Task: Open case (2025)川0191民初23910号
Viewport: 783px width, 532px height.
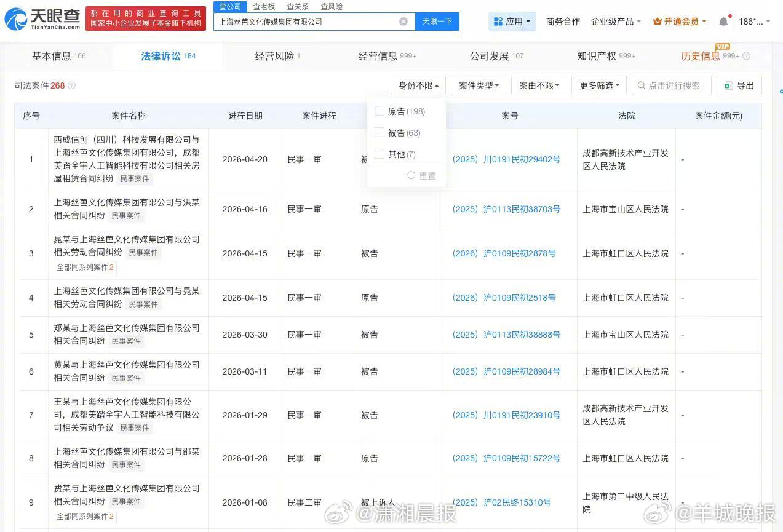Action: point(506,415)
